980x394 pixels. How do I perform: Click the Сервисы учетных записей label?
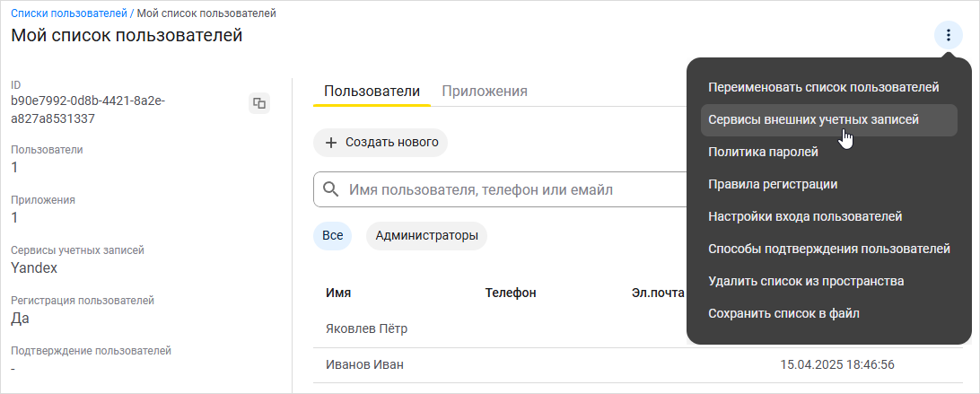[x=77, y=250]
